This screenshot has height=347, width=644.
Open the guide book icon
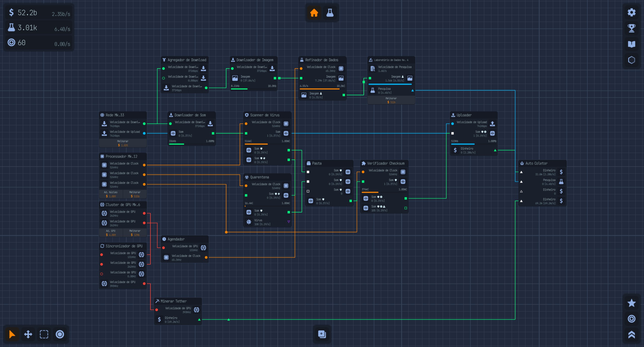click(x=631, y=44)
